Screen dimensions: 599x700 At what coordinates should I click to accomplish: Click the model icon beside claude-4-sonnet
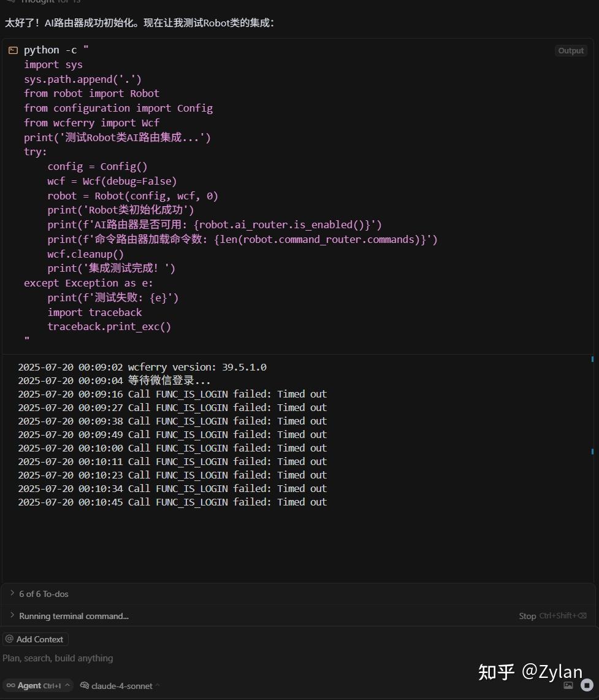click(85, 686)
